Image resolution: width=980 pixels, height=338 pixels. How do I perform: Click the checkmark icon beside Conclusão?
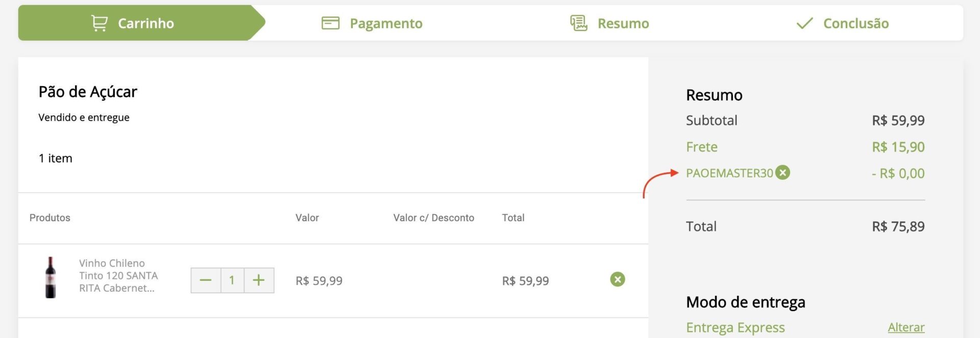[804, 23]
